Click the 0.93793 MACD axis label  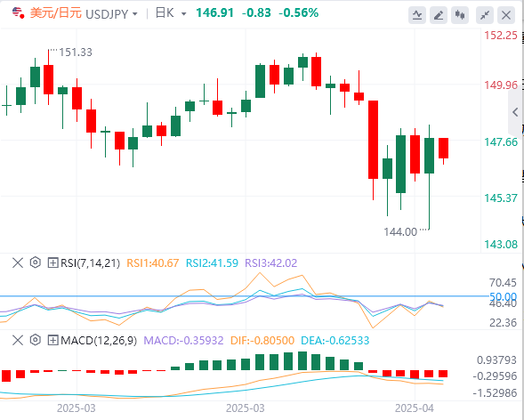(496, 360)
